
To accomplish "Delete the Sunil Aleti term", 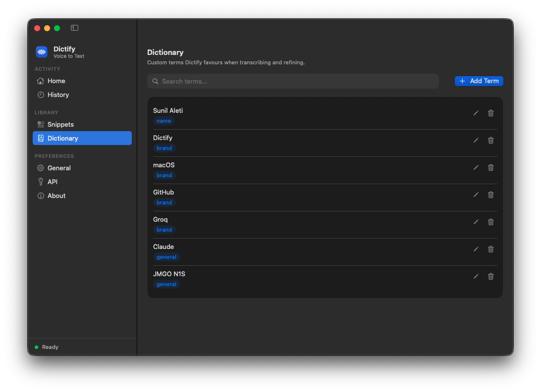I will coord(490,113).
